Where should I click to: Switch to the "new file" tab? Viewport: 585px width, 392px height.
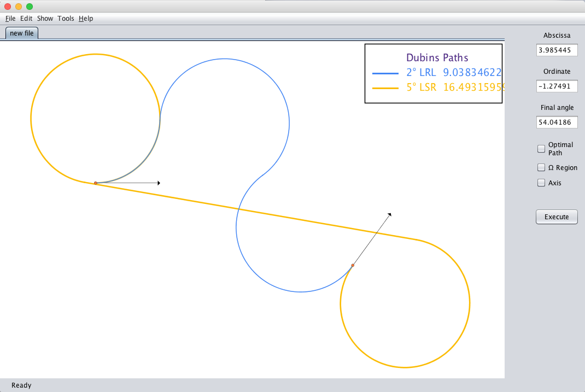tap(22, 33)
